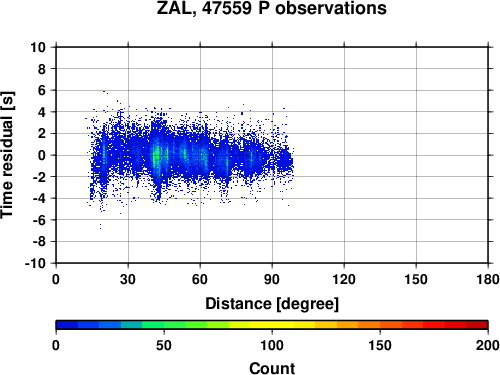Image resolution: width=500 pixels, height=375 pixels.
Task: Click the y-axis tick label 6
Action: [x=41, y=90]
